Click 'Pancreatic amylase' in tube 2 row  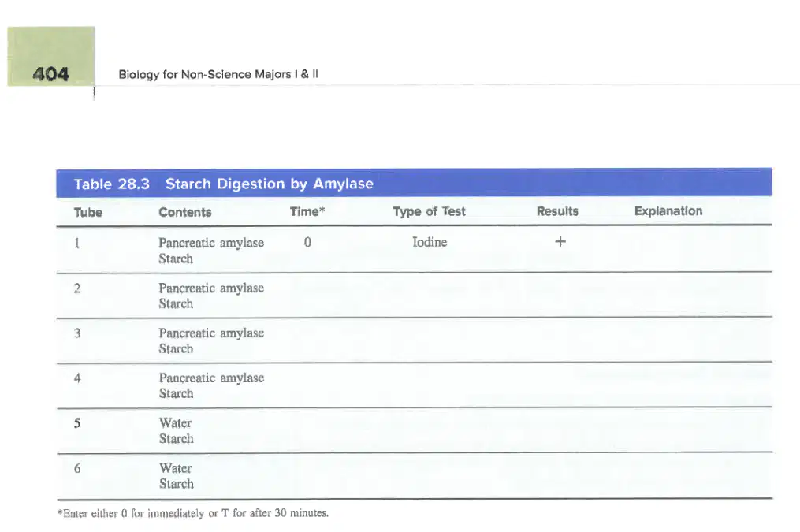point(211,288)
